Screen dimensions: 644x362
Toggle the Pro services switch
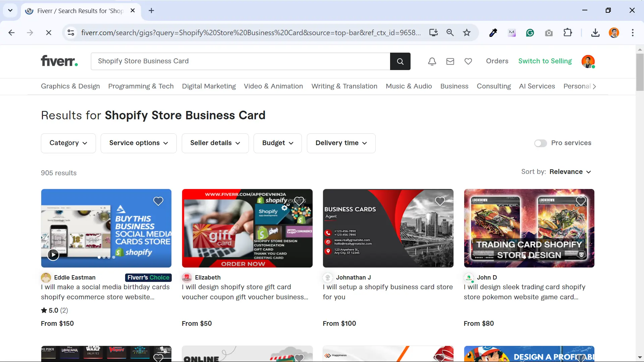click(x=540, y=143)
